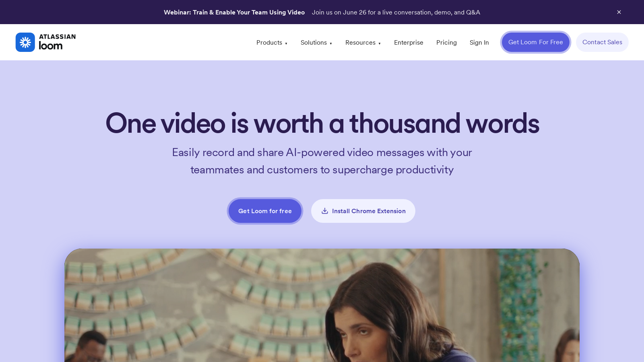Click the June 26 live conversation banner text
The width and height of the screenshot is (644, 362).
[396, 12]
